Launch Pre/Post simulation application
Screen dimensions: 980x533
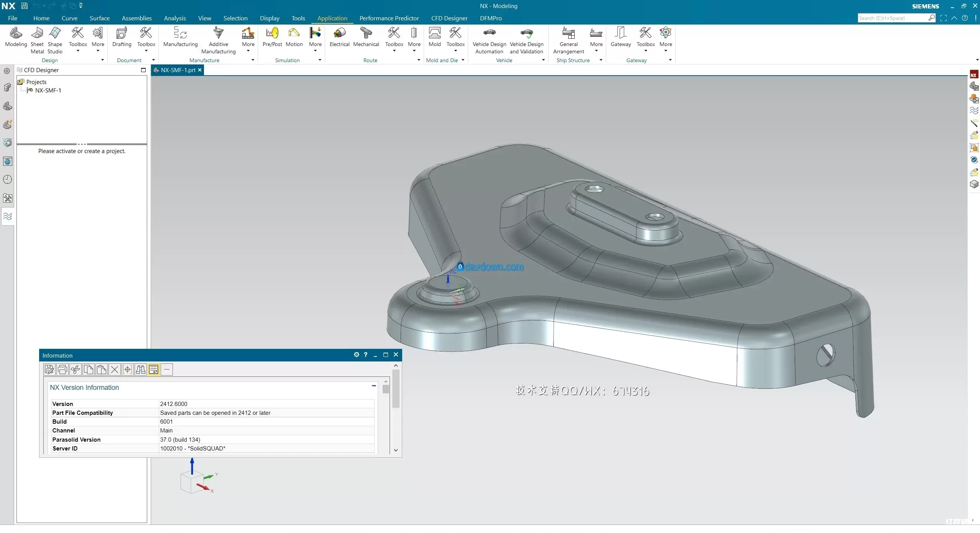[272, 37]
